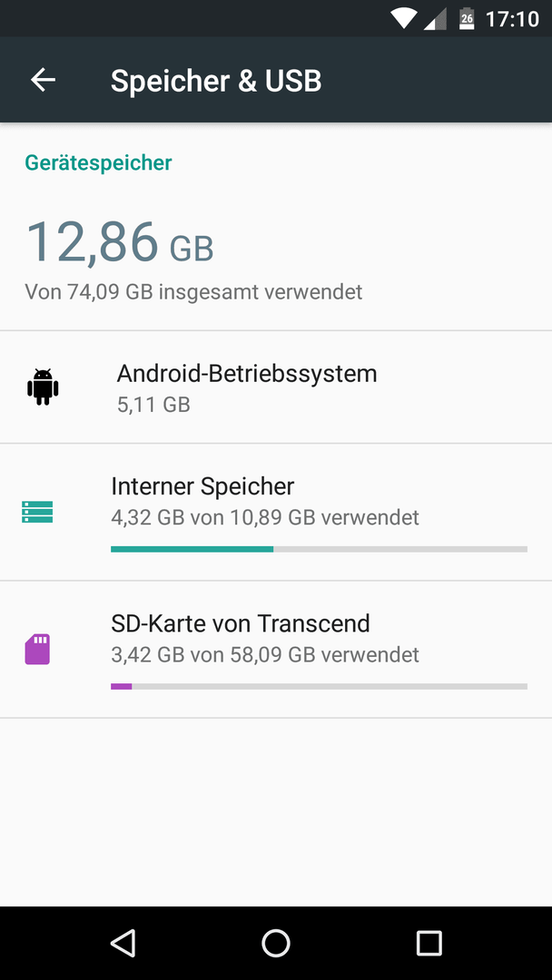Tap the cellular signal status icon
Viewport: 552px width, 980px height.
435,19
